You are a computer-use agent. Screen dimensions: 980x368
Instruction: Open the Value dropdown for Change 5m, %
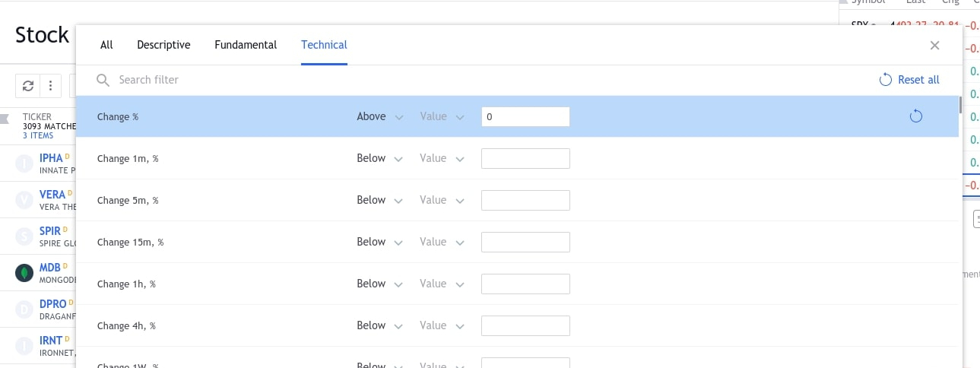pos(441,200)
